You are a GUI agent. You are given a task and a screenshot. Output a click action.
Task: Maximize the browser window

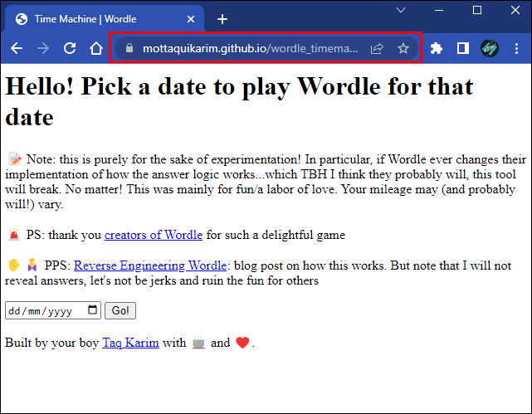click(x=477, y=10)
